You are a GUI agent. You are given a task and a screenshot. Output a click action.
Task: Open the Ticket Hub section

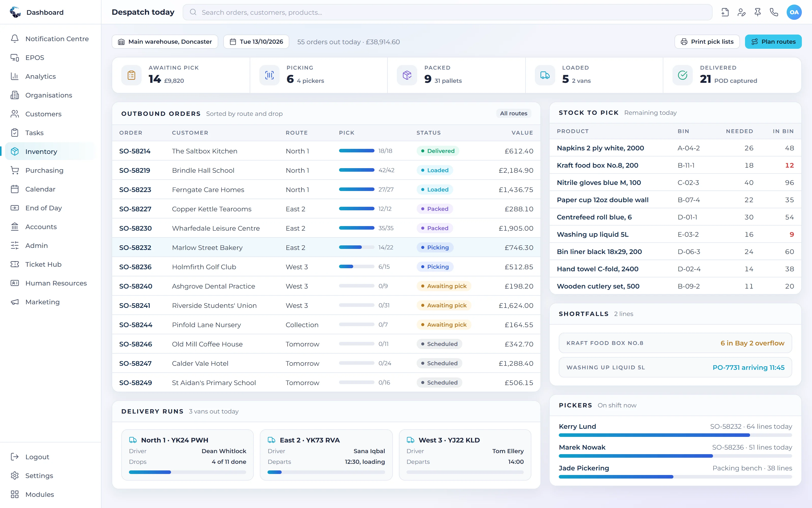[50, 264]
